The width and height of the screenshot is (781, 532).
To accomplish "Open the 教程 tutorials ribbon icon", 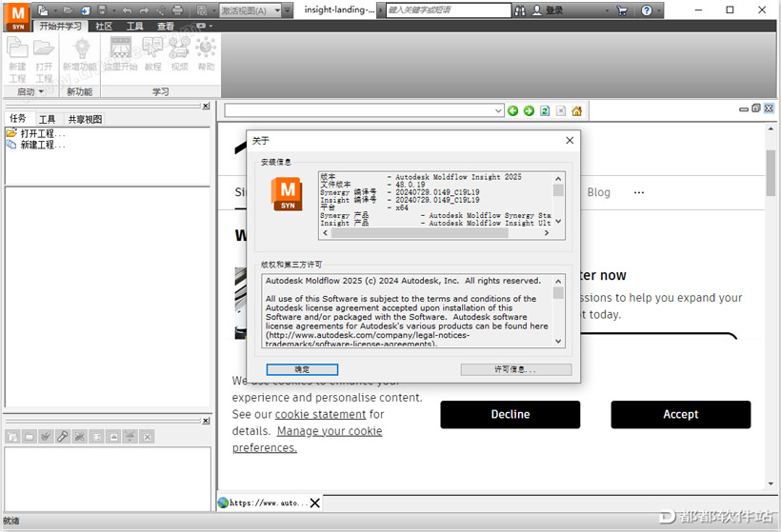I will pos(153,55).
